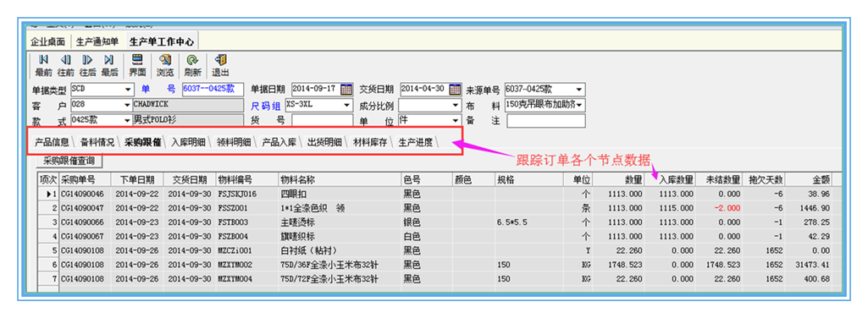Expand the 尺码组 XS-3XL dropdown
This screenshot has width=868, height=318.
coord(347,105)
